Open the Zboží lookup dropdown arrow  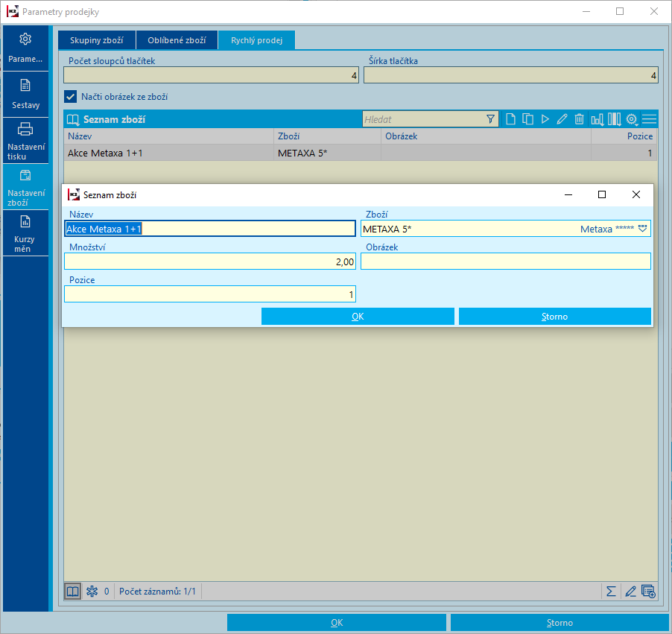tap(642, 229)
